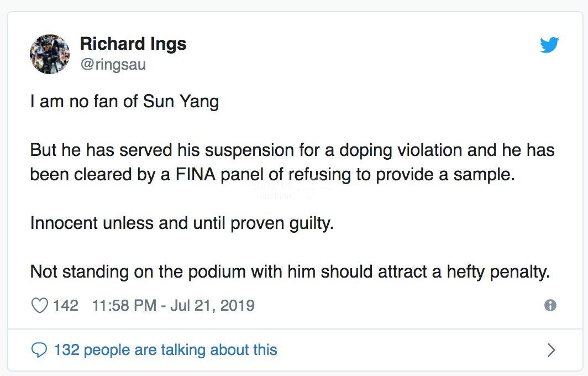588x376 pixels.
Task: Expand the conversation using the right chevron
Action: (x=552, y=349)
